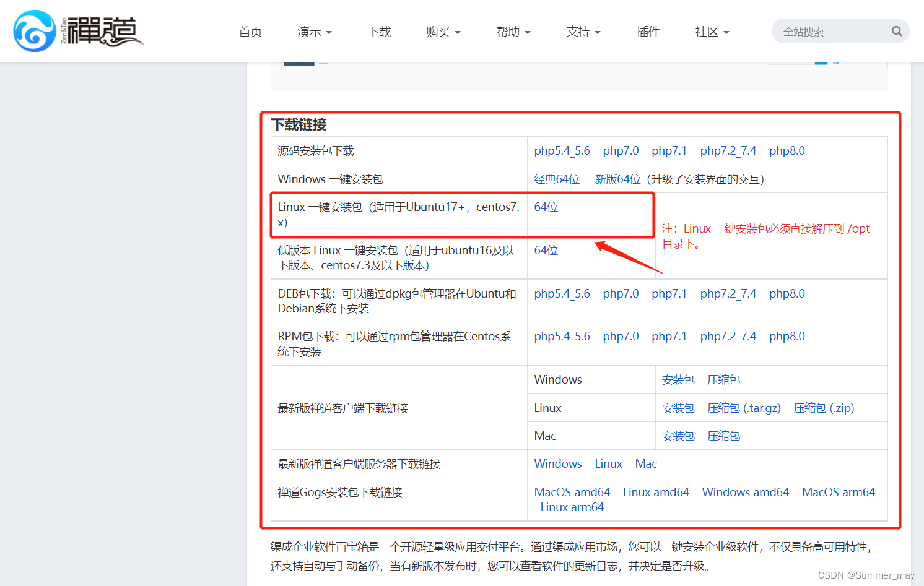924x586 pixels.
Task: Download php8.0 in the DEB包下载 row
Action: (787, 294)
